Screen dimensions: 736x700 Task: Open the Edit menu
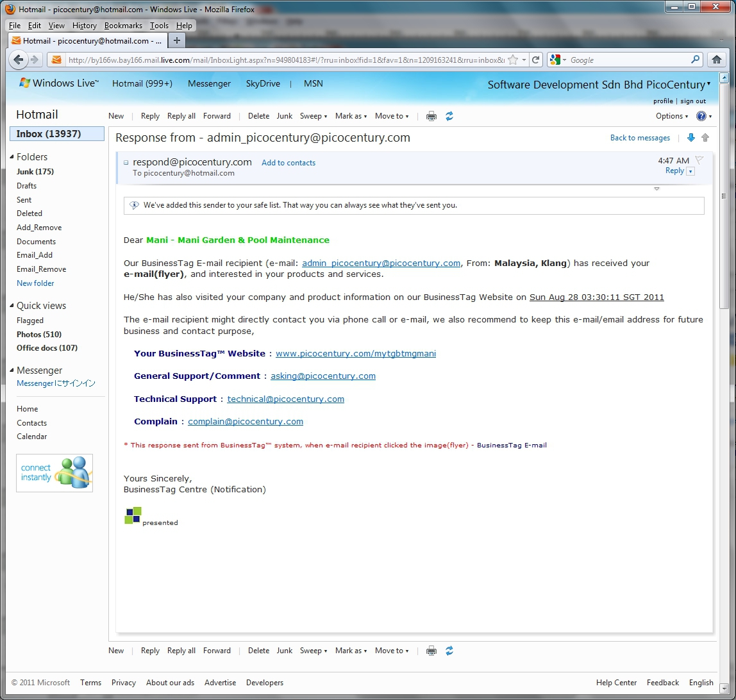click(34, 26)
